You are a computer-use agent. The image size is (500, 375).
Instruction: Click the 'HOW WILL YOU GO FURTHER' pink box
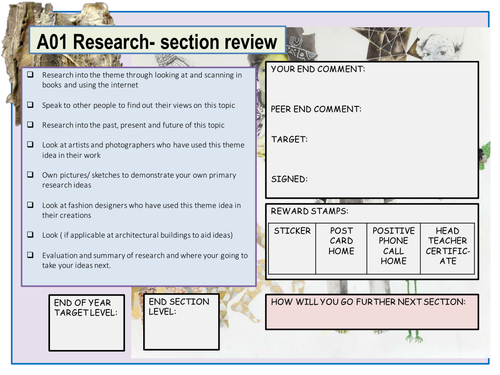pos(372,312)
